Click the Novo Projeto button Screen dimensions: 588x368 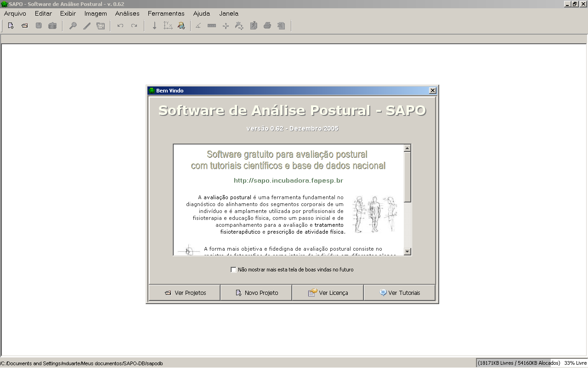[x=256, y=293]
